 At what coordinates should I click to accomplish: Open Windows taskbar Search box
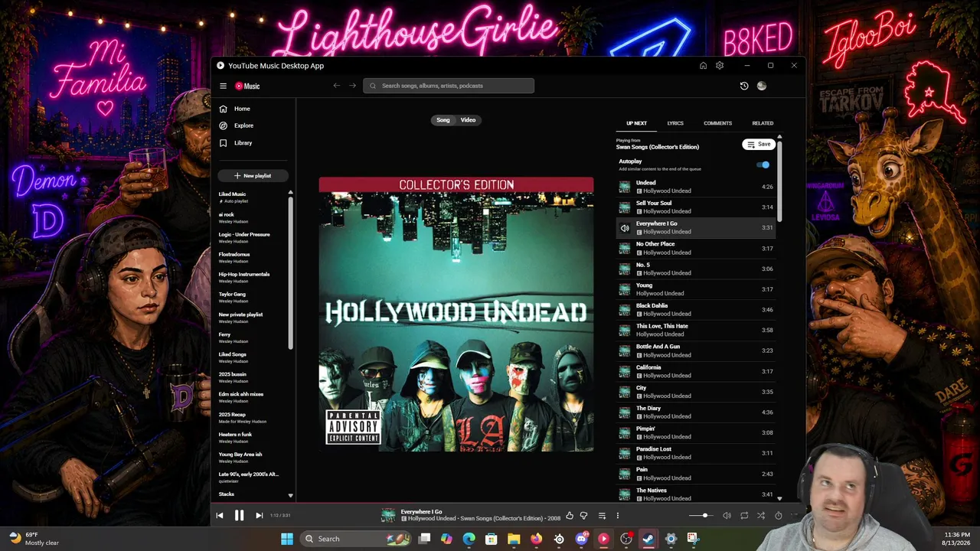[x=354, y=539]
